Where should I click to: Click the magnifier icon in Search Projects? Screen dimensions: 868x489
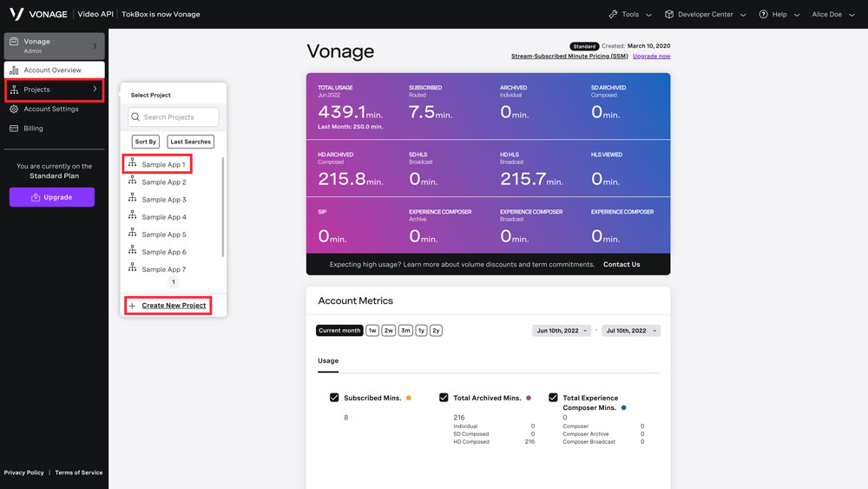135,117
